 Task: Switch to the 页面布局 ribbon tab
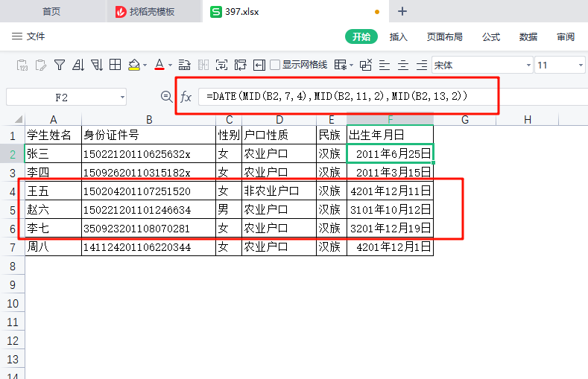click(x=444, y=36)
